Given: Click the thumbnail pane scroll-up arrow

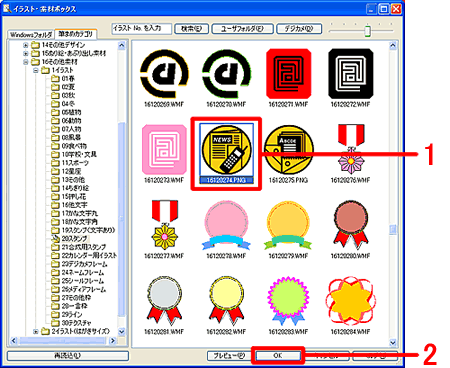Looking at the screenshot, I should tap(393, 45).
